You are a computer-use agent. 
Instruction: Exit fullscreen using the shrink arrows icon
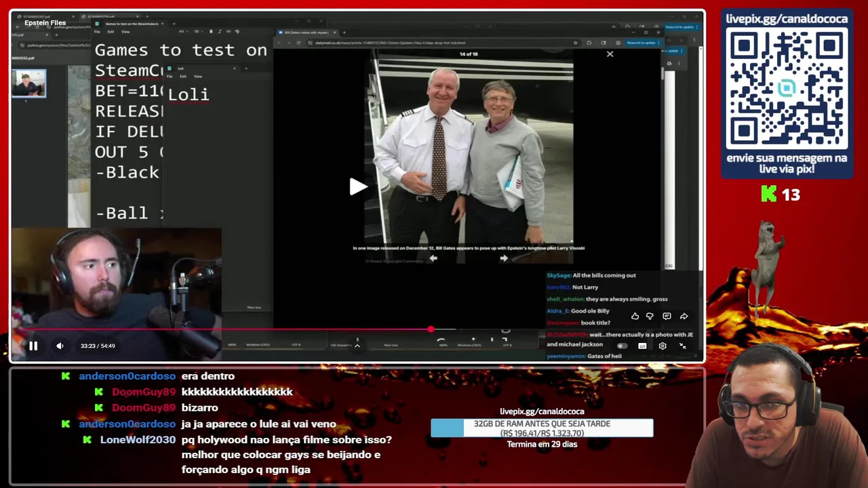(x=683, y=346)
